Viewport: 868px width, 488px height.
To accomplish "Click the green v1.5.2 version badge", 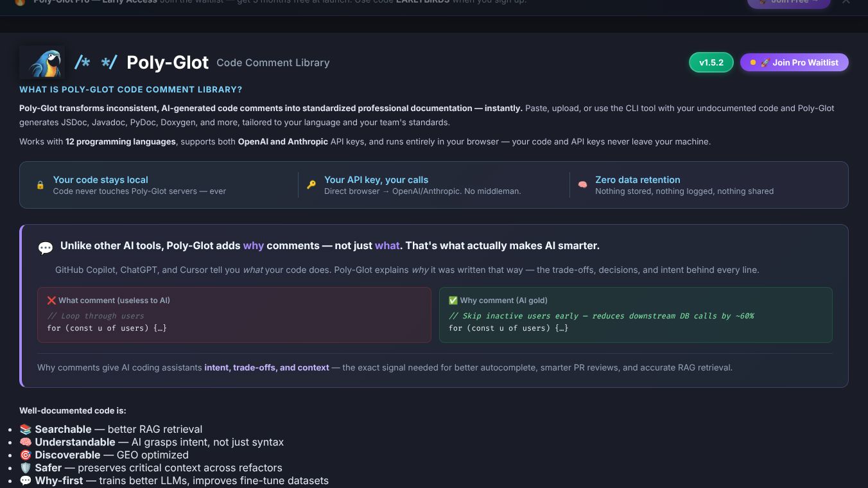I will [711, 62].
